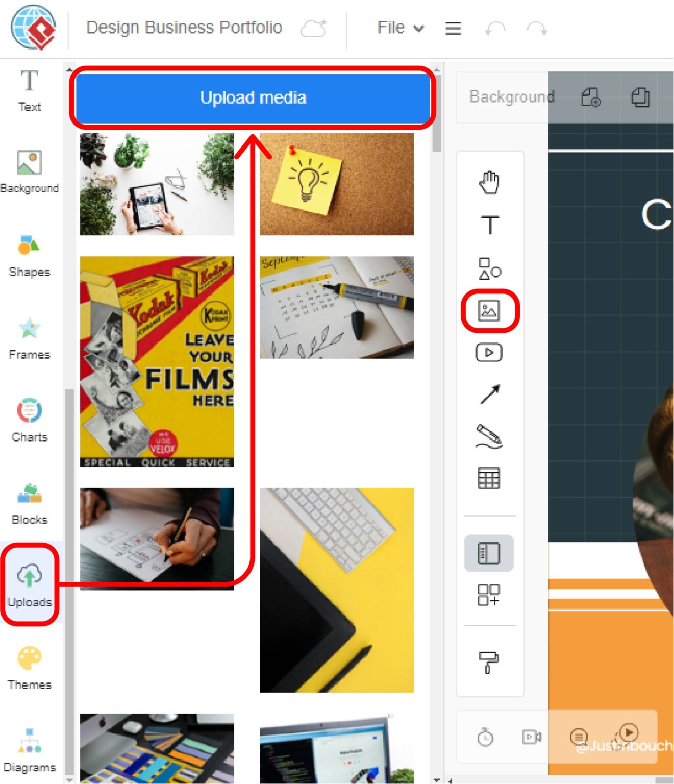
Task: Select the Charts panel in sidebar
Action: pyautogui.click(x=29, y=419)
